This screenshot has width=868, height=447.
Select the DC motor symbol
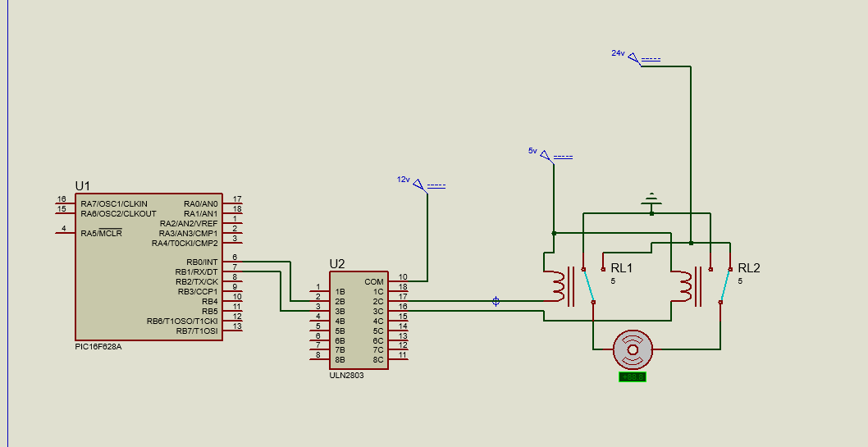[x=633, y=349]
